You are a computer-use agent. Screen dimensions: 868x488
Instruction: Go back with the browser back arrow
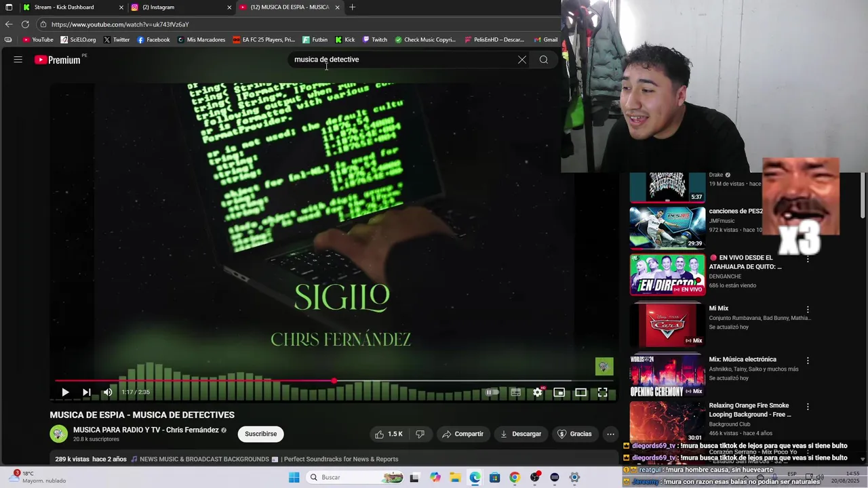pyautogui.click(x=9, y=24)
